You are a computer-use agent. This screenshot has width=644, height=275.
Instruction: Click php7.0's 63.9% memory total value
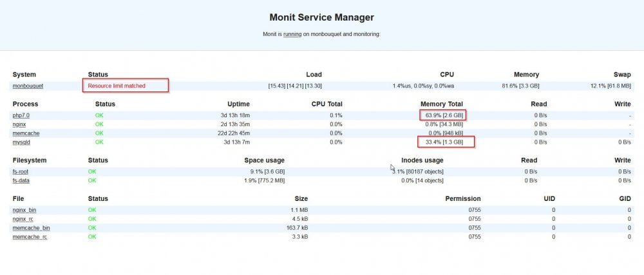[x=444, y=115]
